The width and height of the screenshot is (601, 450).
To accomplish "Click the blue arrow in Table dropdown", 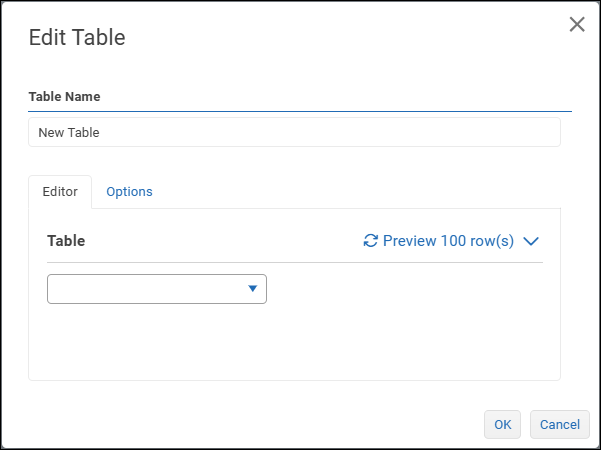I will [253, 289].
